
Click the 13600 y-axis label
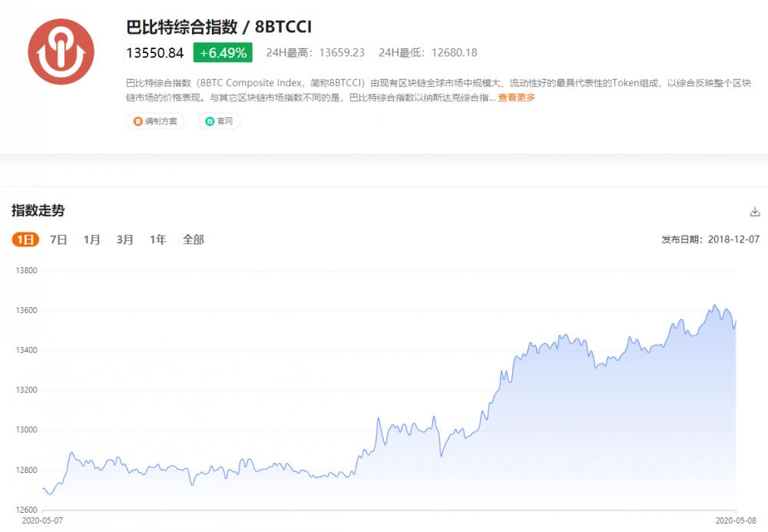26,310
